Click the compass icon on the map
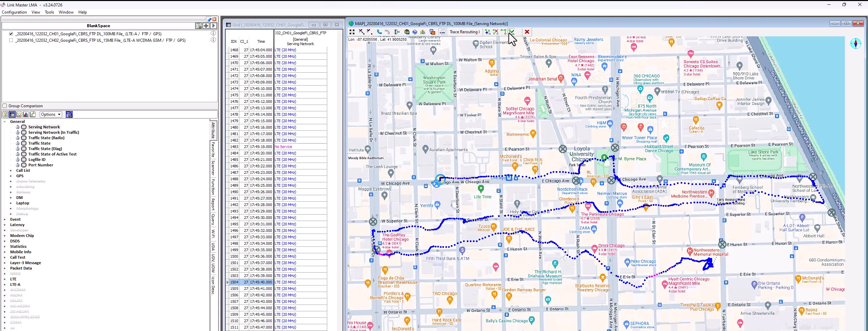 tap(855, 43)
